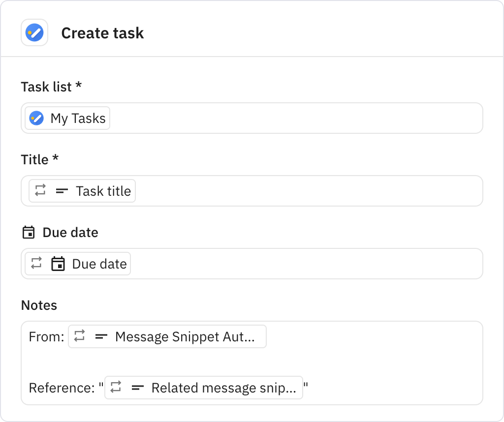Click the swap icon in the Due date token
504x422 pixels.
(x=37, y=264)
